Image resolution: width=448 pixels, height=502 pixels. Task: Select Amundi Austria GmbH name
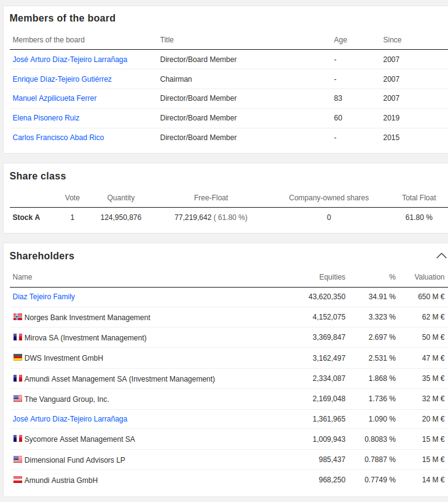click(x=61, y=480)
